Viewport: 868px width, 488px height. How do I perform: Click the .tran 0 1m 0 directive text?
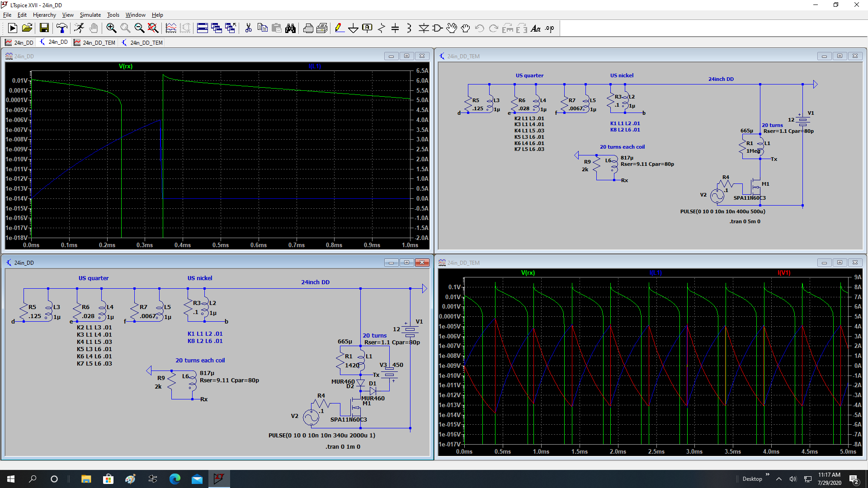(x=343, y=447)
